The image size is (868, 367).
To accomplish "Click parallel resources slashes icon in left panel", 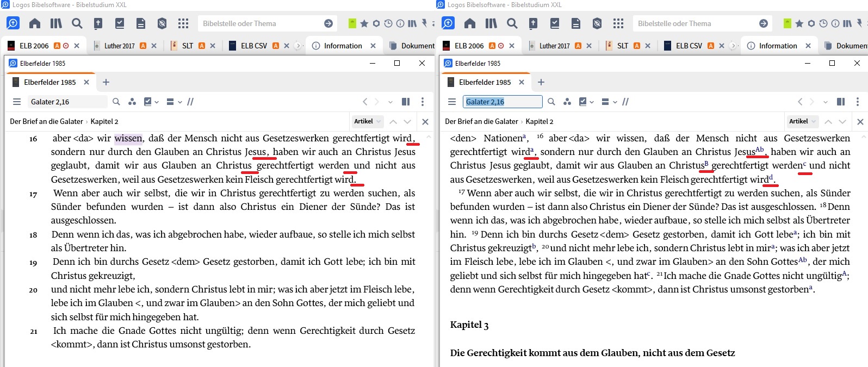I will pos(190,102).
